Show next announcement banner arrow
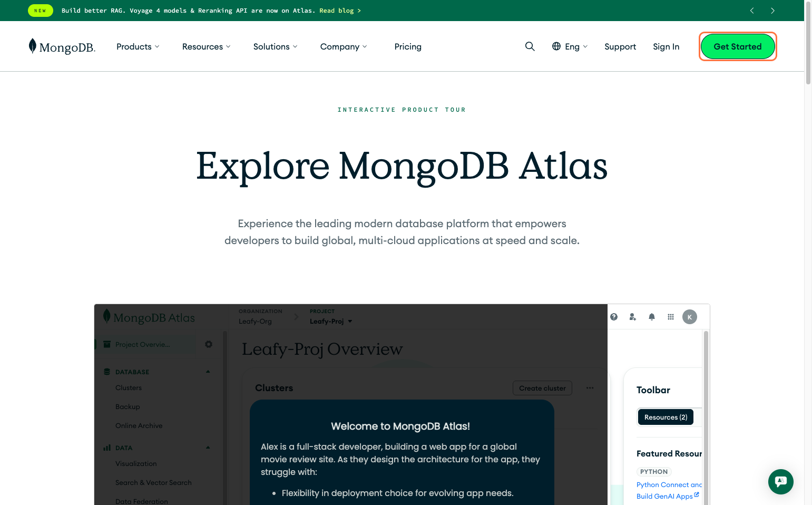 (772, 11)
